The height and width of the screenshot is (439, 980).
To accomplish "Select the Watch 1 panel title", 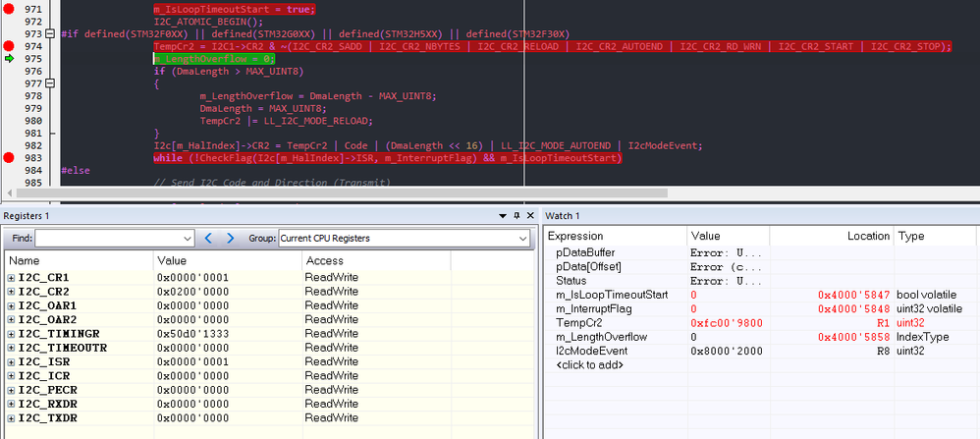I will click(x=563, y=216).
